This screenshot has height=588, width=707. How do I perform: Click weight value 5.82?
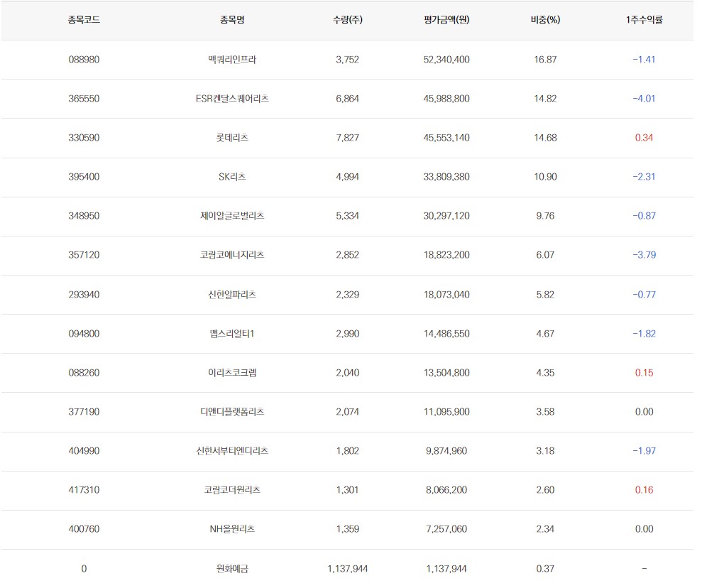tap(545, 295)
